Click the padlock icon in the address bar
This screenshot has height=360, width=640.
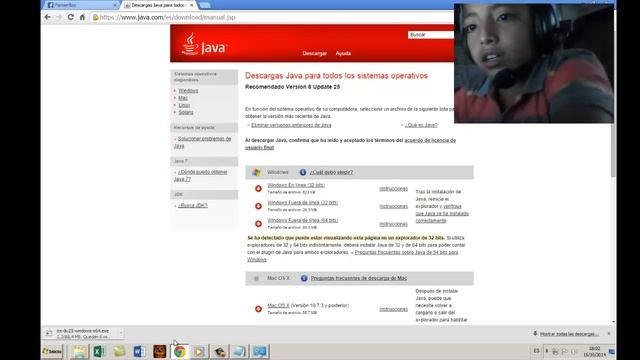click(x=96, y=17)
